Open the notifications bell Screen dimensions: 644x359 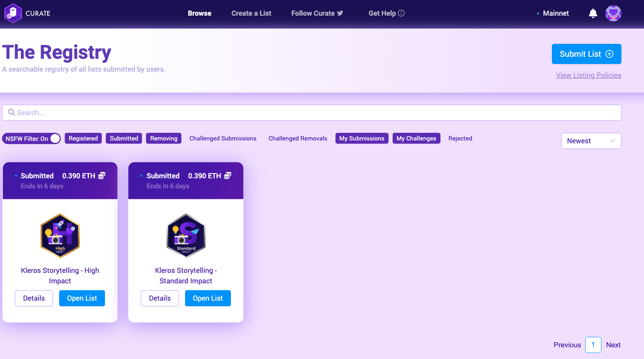pos(593,13)
